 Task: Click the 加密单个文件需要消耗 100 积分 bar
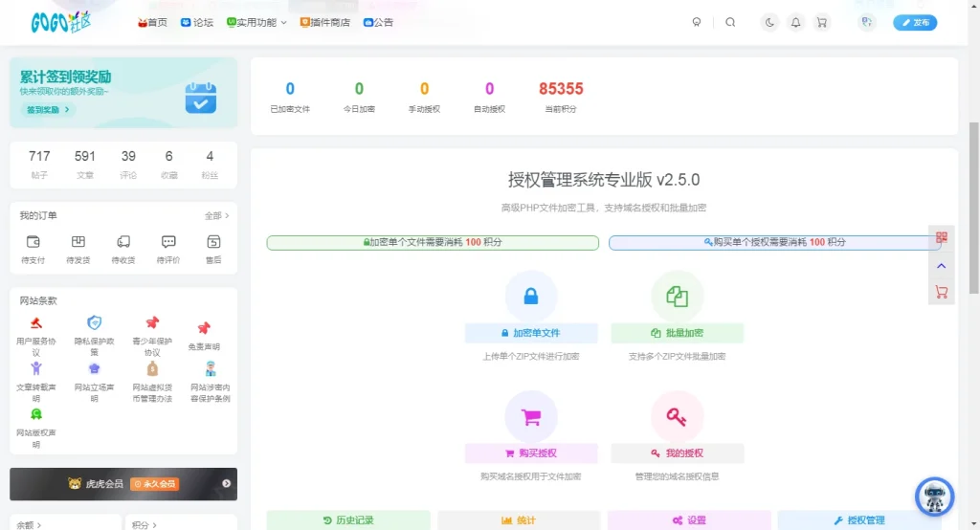click(433, 242)
